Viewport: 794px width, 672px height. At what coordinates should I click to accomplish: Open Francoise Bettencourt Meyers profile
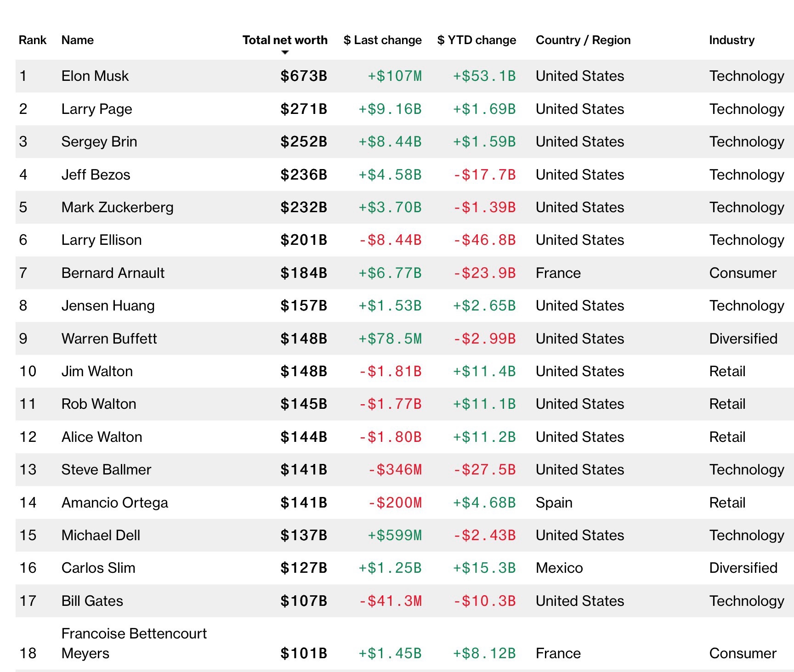point(134,643)
